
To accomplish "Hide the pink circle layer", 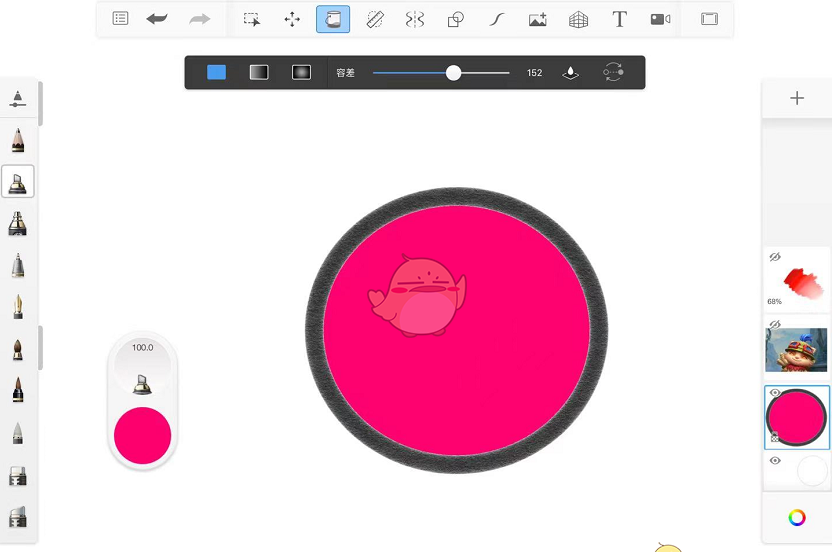I will [775, 393].
